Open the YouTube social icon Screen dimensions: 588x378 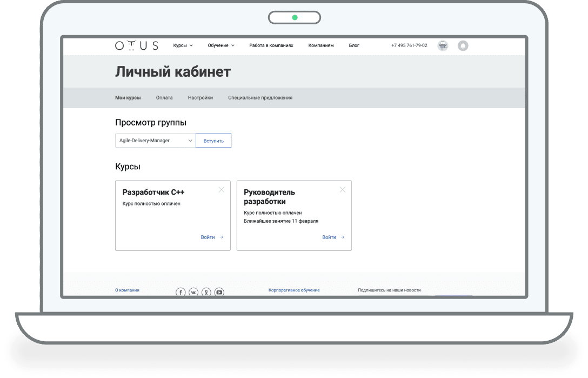(x=219, y=292)
